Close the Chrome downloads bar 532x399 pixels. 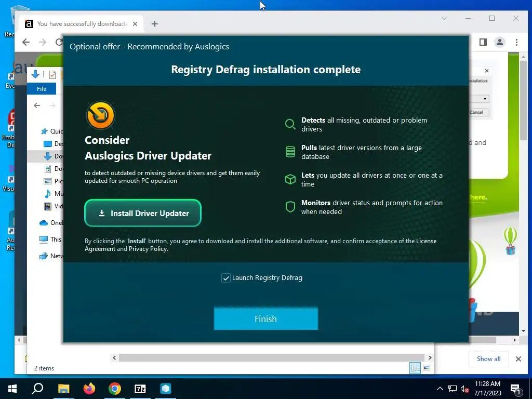[518, 359]
